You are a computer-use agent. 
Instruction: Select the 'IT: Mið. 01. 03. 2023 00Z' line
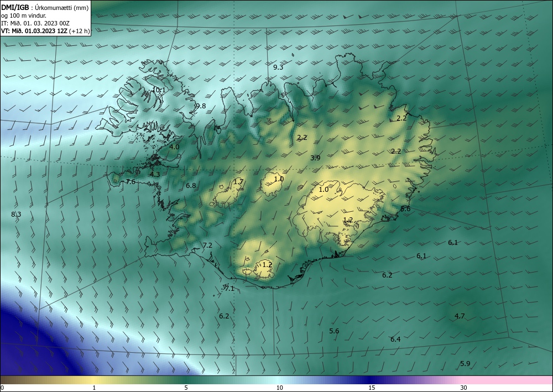35,23
